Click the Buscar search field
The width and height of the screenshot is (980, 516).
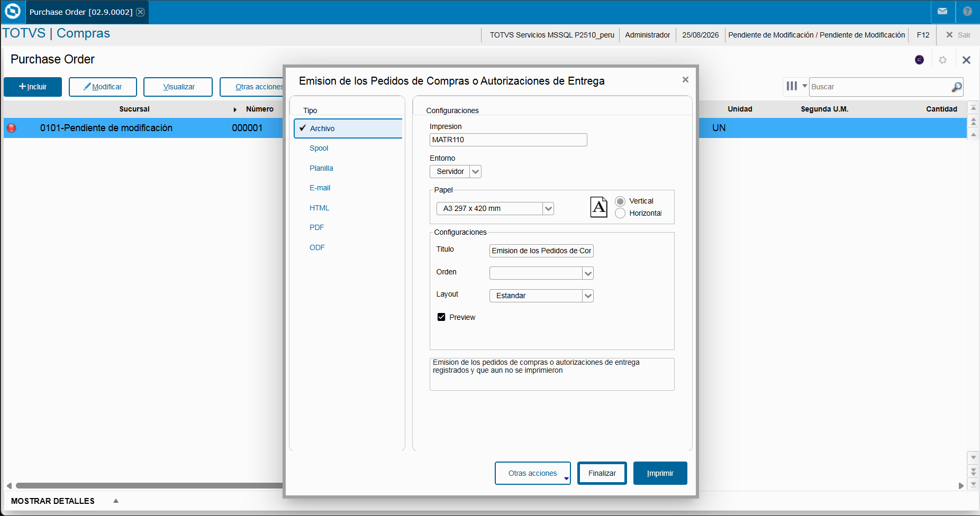tap(881, 87)
